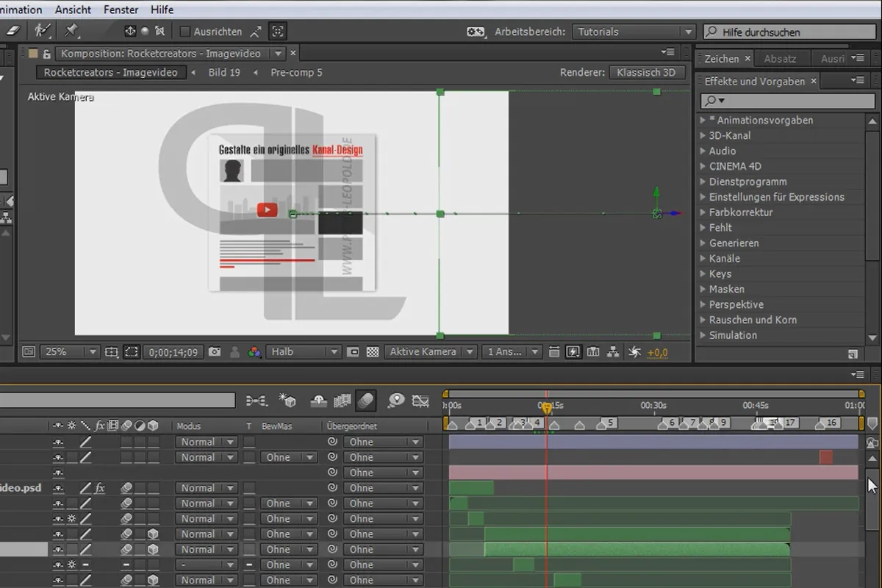882x588 pixels.
Task: Expand the Farbkorrektur effects category
Action: (703, 212)
